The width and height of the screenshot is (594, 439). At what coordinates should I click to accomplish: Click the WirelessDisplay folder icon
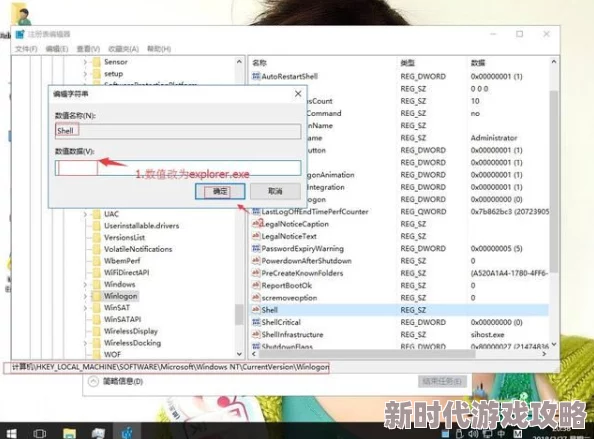tap(97, 331)
